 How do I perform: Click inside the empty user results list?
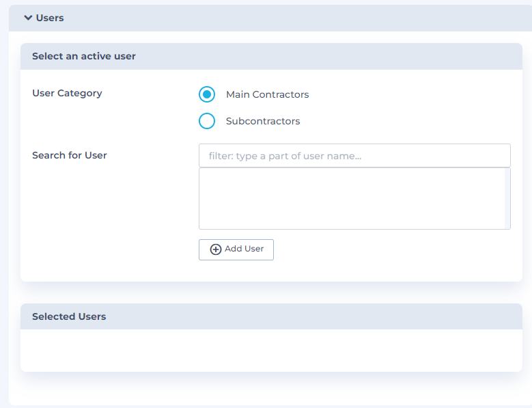point(352,199)
